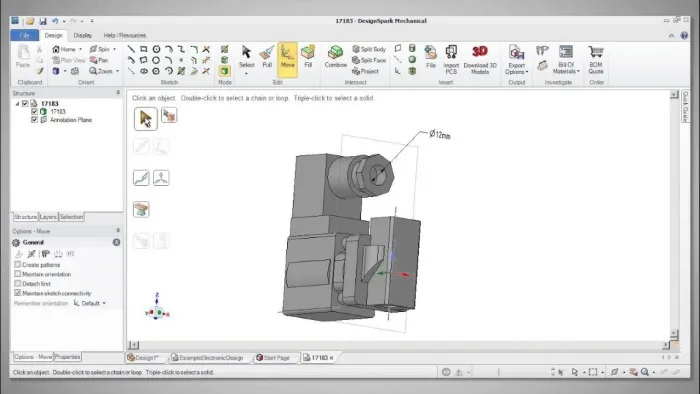Click the Undo icon in quick access toolbar

coord(55,21)
